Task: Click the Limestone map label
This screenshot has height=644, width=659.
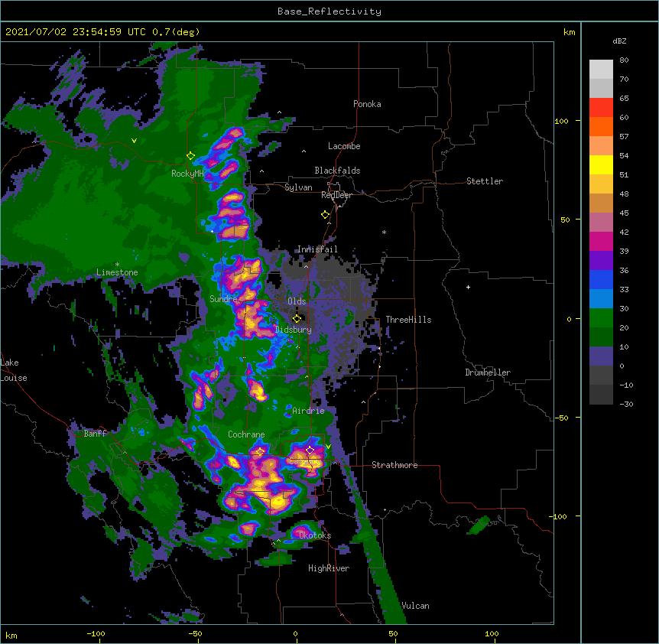Action: (117, 272)
